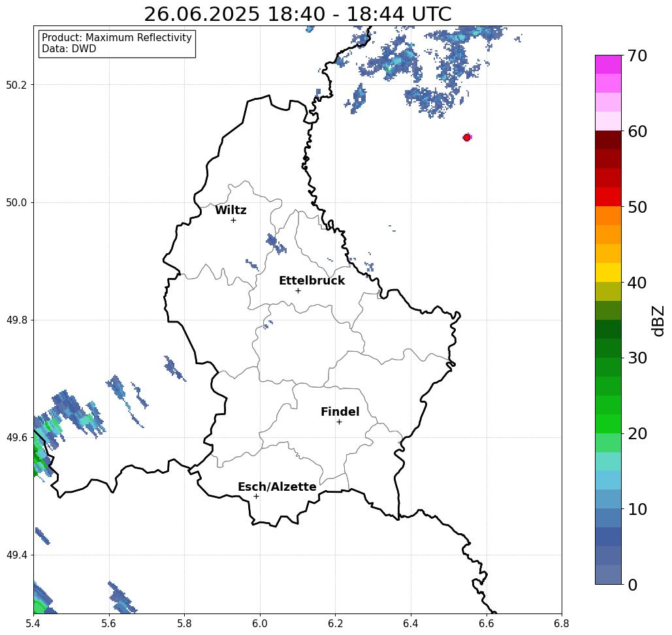Click the 60 tick label on colorbar
The width and height of the screenshot is (672, 635).
[x=637, y=131]
